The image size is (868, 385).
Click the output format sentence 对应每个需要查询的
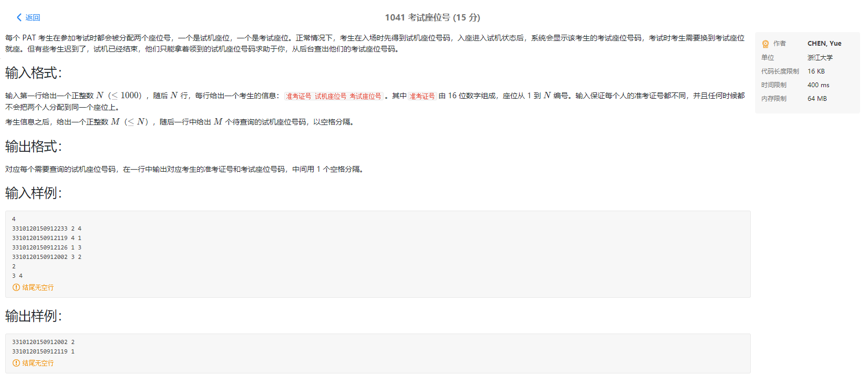coord(185,169)
